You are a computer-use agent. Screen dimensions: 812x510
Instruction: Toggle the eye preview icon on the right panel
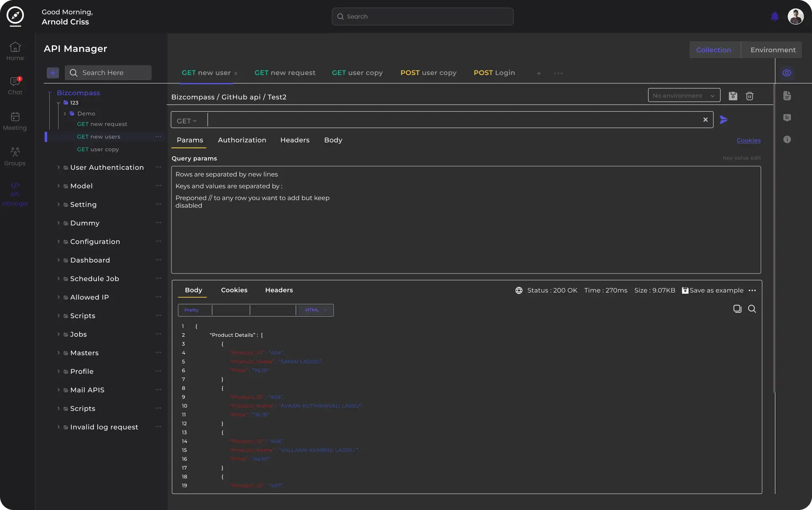[787, 72]
